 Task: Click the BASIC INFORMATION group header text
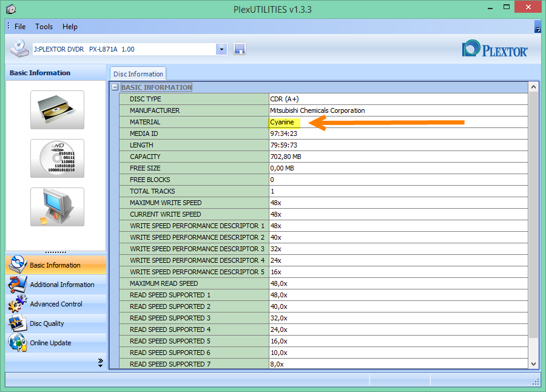click(157, 87)
